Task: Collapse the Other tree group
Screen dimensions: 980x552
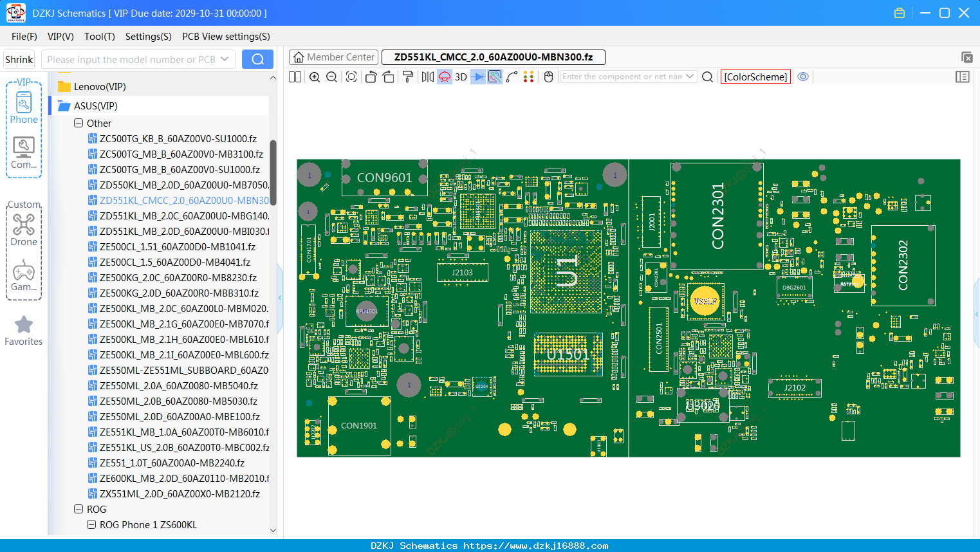Action: (79, 123)
